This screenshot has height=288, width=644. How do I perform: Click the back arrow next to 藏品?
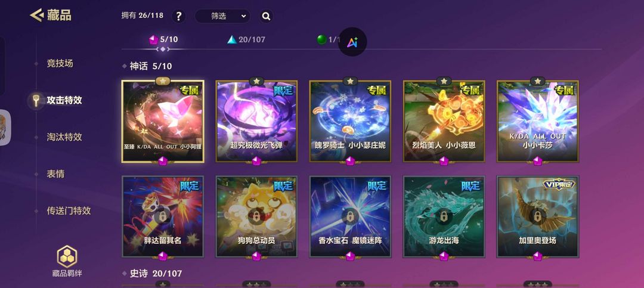tap(36, 16)
